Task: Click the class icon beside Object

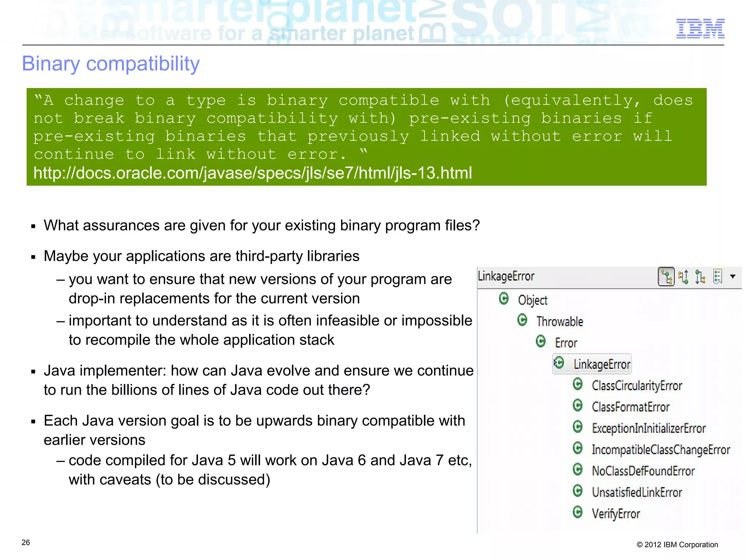Action: coord(504,299)
